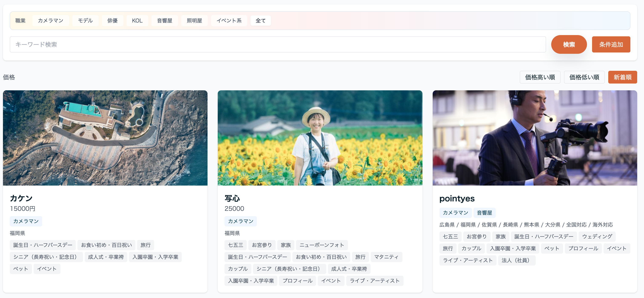Image resolution: width=644 pixels, height=298 pixels.
Task: Choose the 俳優 occupation filter
Action: pyautogui.click(x=112, y=20)
